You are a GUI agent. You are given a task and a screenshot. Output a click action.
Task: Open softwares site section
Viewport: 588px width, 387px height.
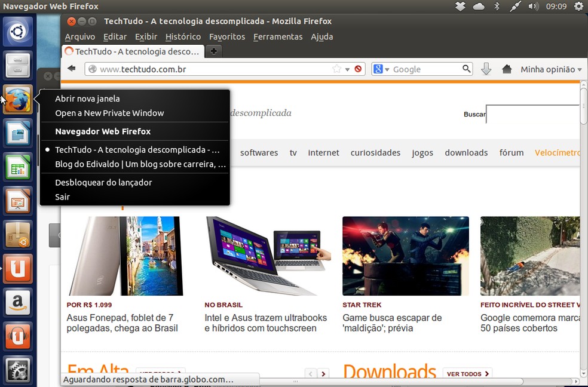coord(259,152)
